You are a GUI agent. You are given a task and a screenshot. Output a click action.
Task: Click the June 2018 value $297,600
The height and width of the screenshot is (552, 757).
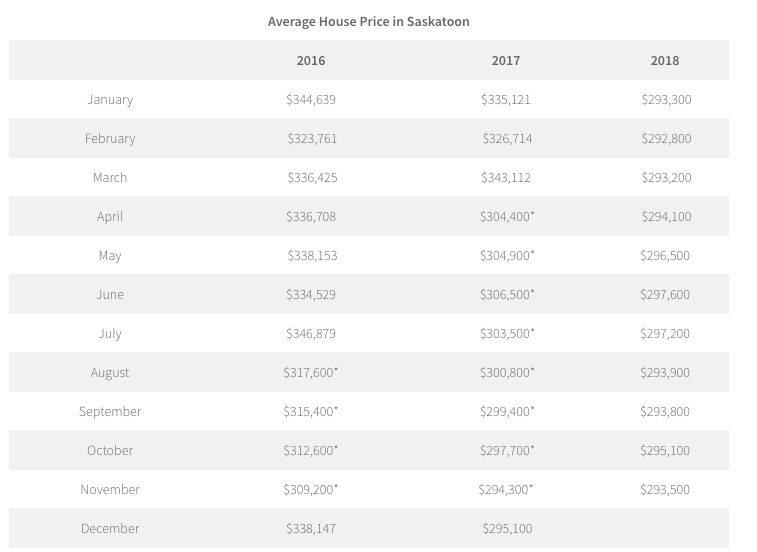pos(665,295)
